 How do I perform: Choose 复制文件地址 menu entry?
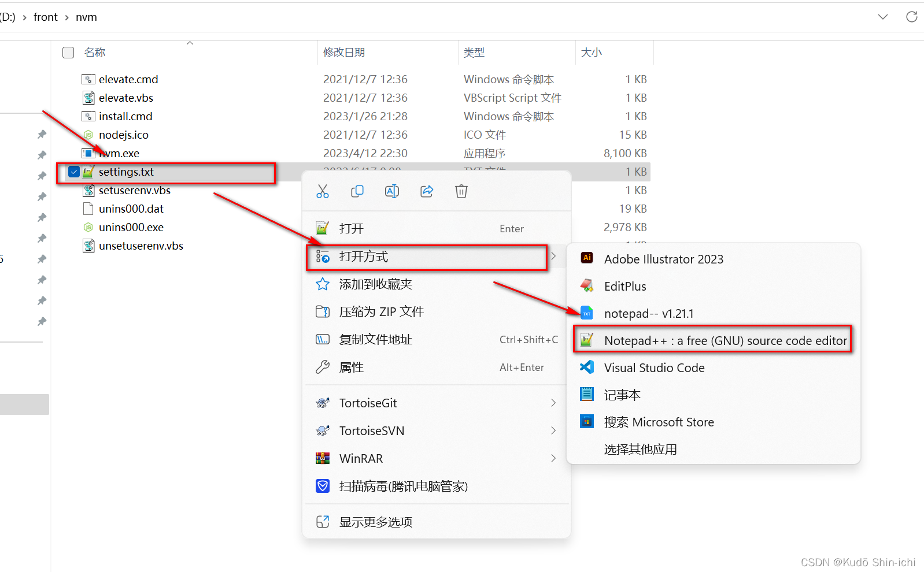[437, 339]
